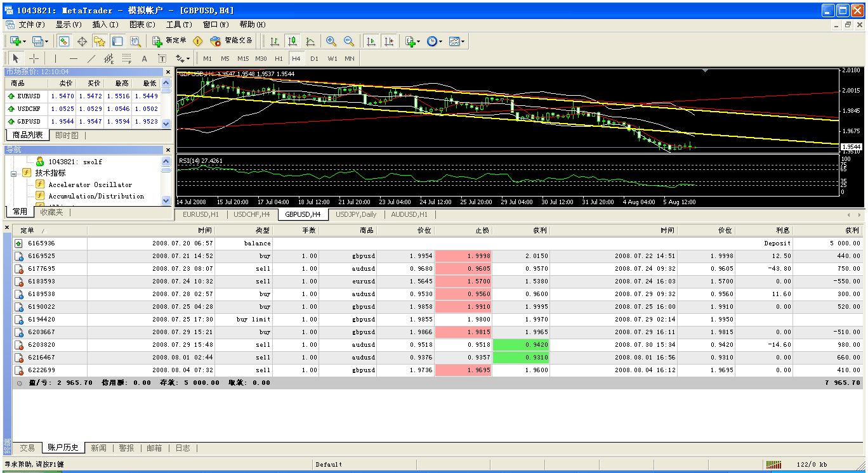Toggle candlestick chart mode
This screenshot has height=473, width=868.
coord(293,41)
